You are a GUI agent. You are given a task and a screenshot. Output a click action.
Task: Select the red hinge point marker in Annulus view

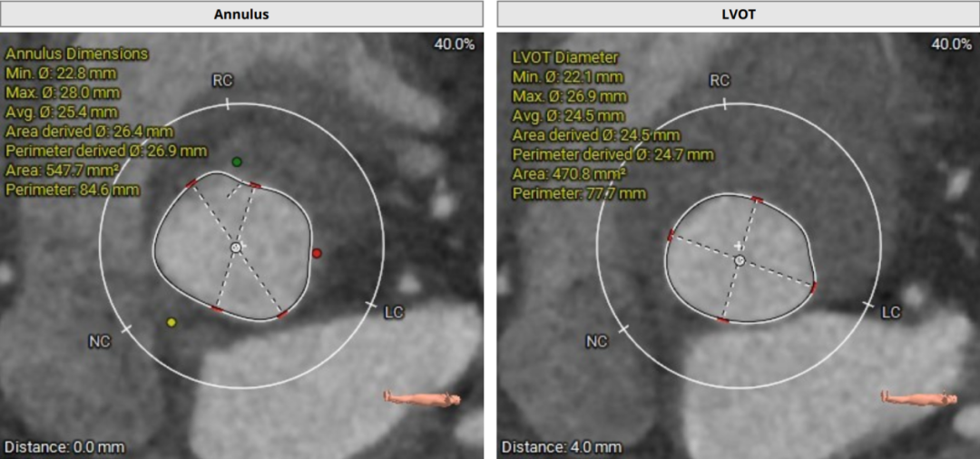pyautogui.click(x=316, y=253)
